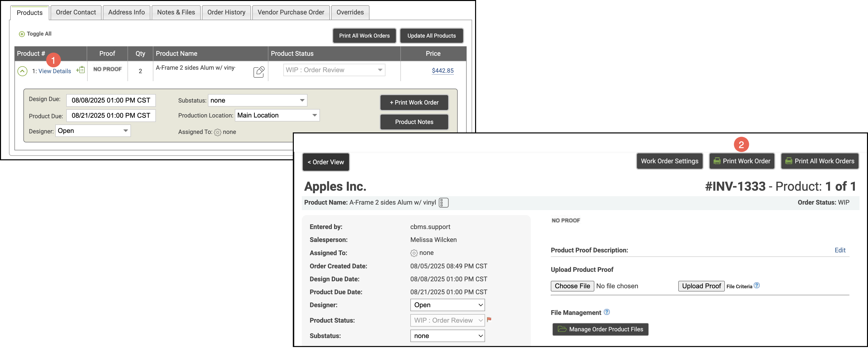Open File Criteria help icon

[x=756, y=285]
